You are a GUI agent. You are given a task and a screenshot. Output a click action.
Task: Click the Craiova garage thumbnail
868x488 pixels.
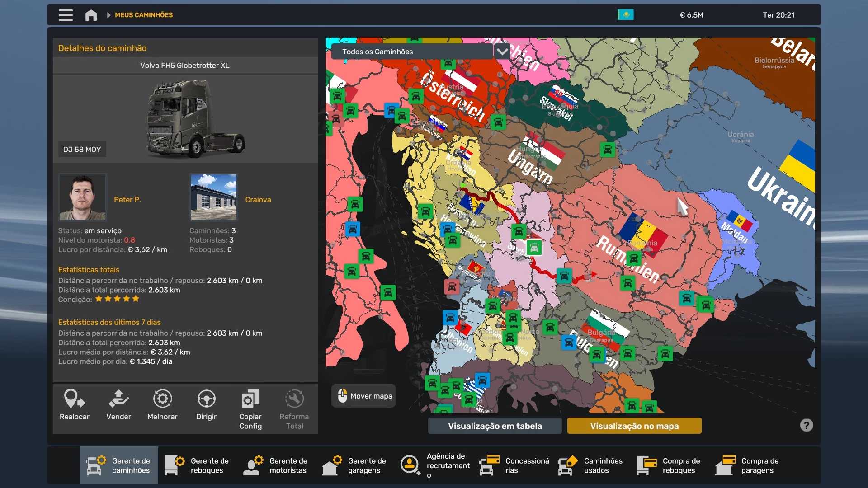pos(213,197)
